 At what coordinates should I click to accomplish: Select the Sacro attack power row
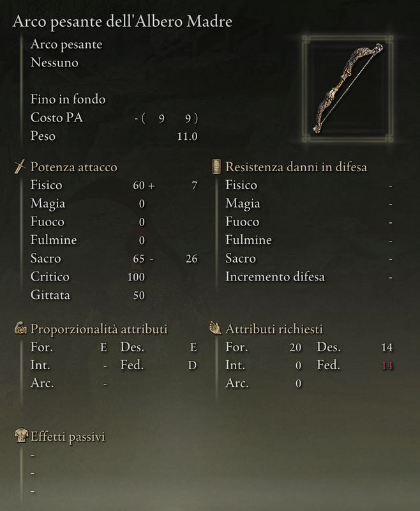pos(114,259)
